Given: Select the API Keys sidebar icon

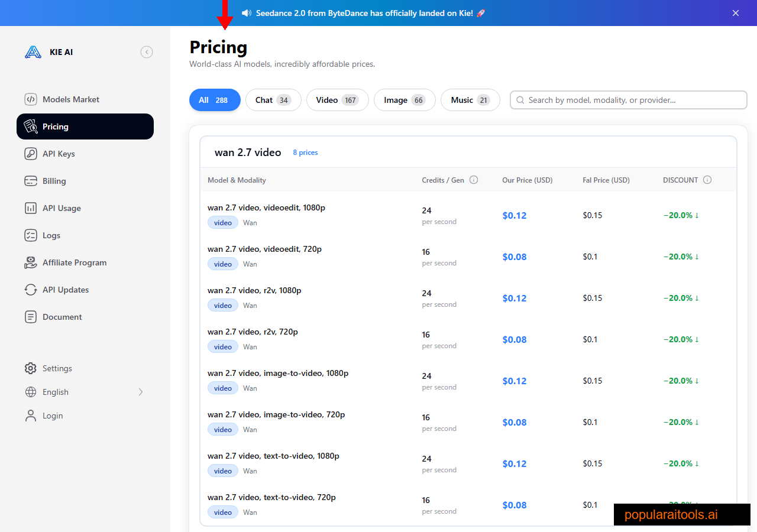Looking at the screenshot, I should click(x=31, y=154).
